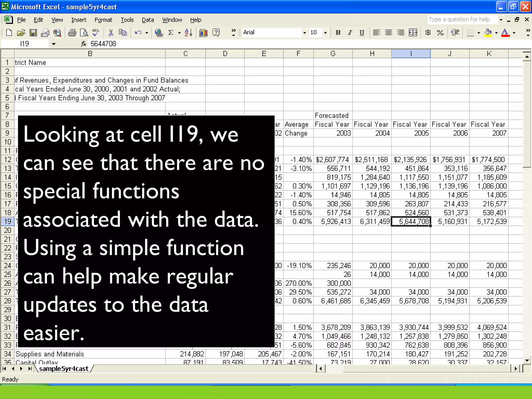Open the Window menu
Screen dimensions: 532x399
coord(172,20)
